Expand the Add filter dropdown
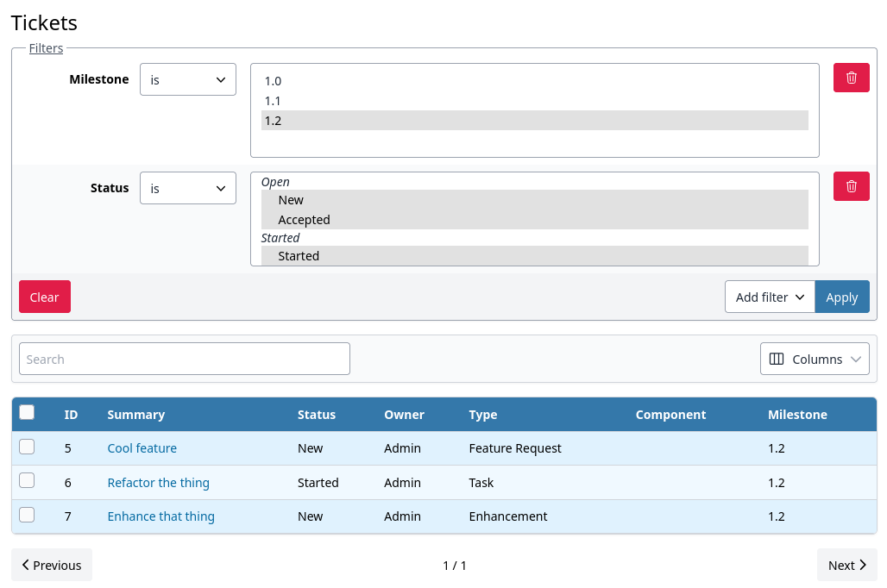Image resolution: width=887 pixels, height=588 pixels. click(770, 297)
